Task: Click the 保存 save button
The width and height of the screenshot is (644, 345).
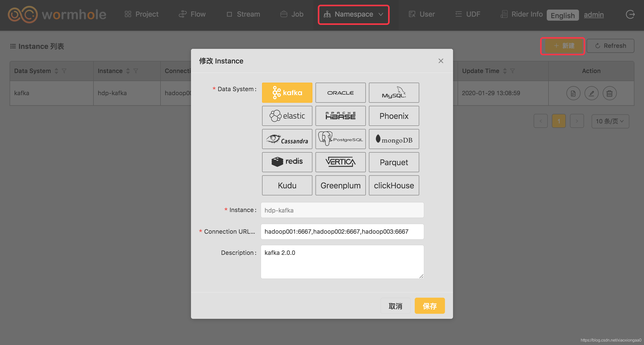Action: coord(430,306)
